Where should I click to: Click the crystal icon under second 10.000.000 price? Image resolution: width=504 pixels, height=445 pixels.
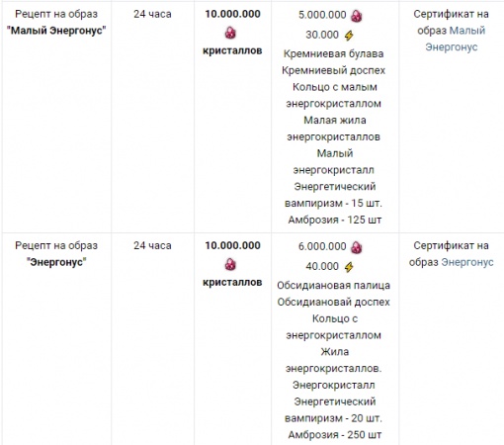(230, 264)
